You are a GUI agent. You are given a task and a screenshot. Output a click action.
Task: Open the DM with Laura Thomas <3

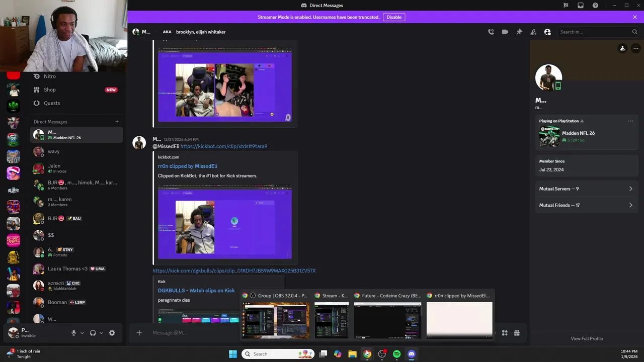tap(76, 269)
